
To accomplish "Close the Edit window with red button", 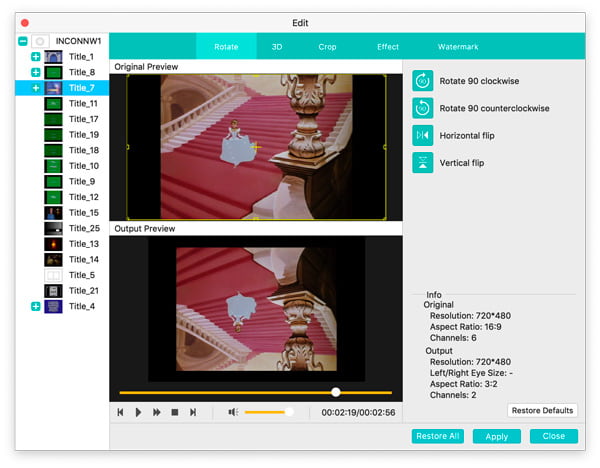I will [x=25, y=23].
